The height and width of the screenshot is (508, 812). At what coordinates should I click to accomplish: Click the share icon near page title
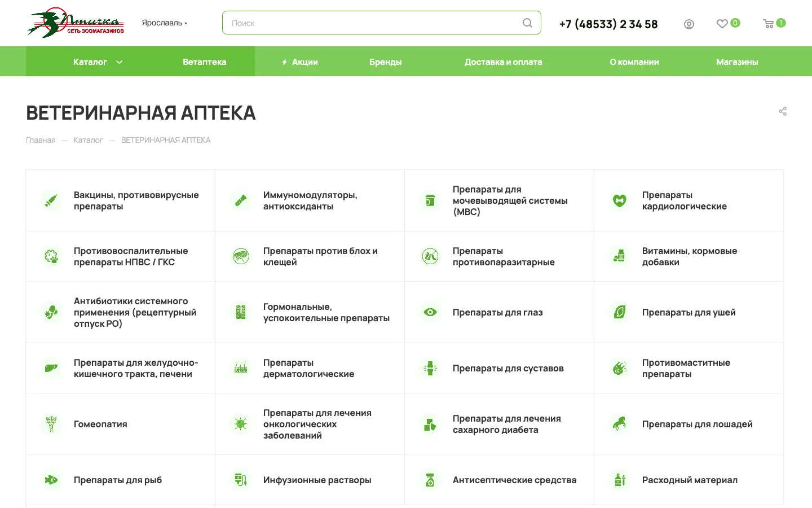[x=783, y=111]
